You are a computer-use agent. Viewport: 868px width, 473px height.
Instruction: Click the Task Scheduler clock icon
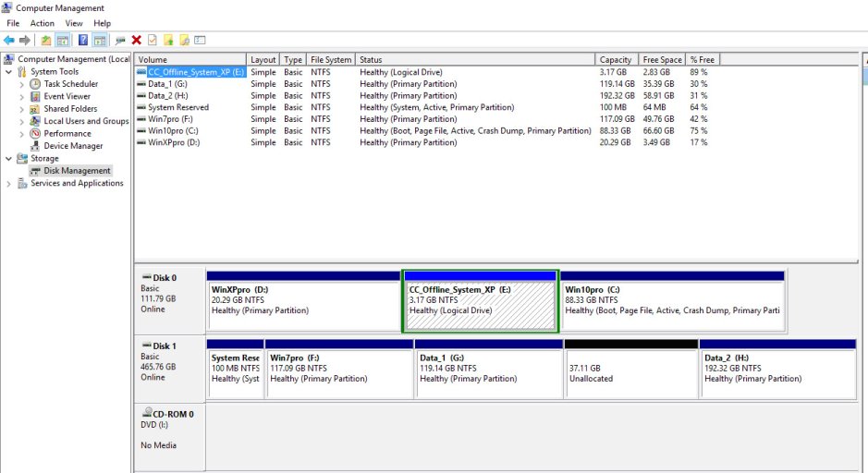[35, 83]
